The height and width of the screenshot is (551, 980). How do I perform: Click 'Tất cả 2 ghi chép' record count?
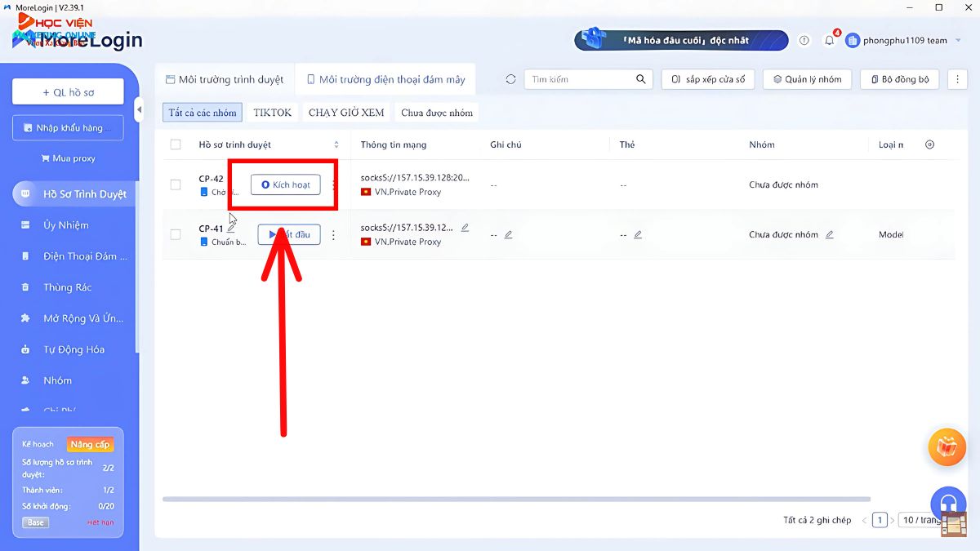(817, 520)
